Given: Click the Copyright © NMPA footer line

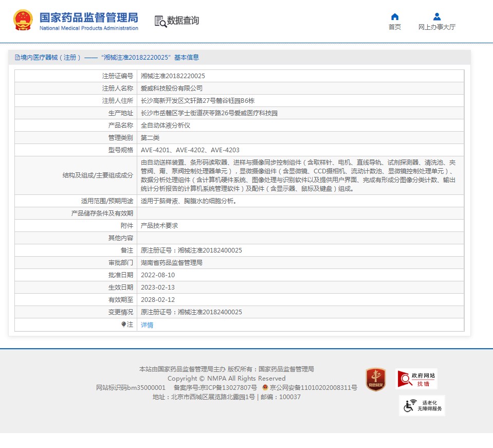Looking at the screenshot, I should [226, 379].
